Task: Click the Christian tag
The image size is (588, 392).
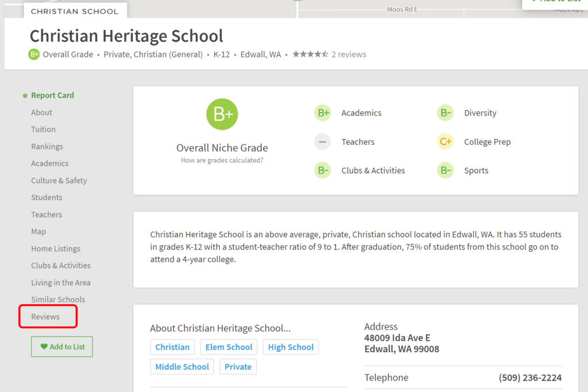Action: (x=172, y=347)
